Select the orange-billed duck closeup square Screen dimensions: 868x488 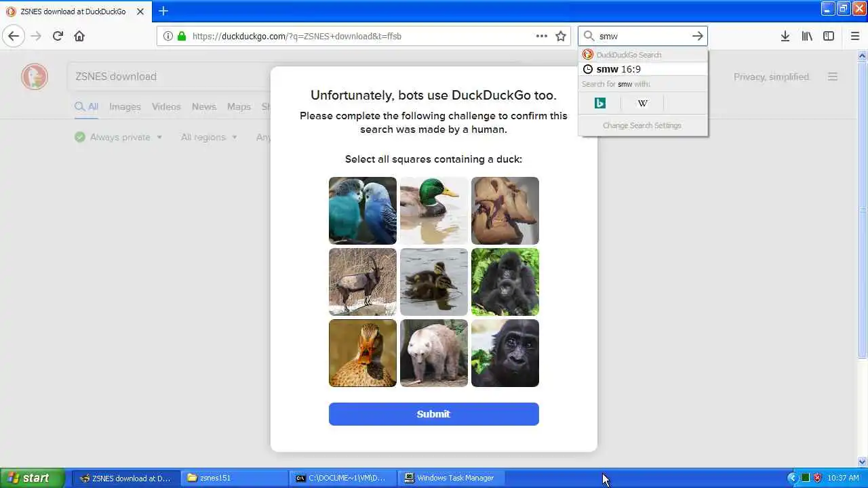pyautogui.click(x=363, y=353)
